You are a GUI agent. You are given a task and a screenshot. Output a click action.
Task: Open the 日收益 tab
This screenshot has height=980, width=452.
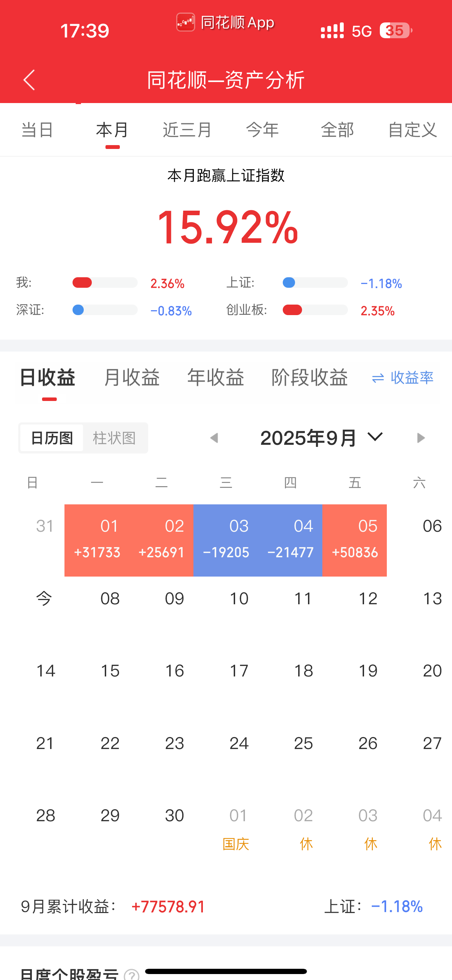[x=48, y=378]
